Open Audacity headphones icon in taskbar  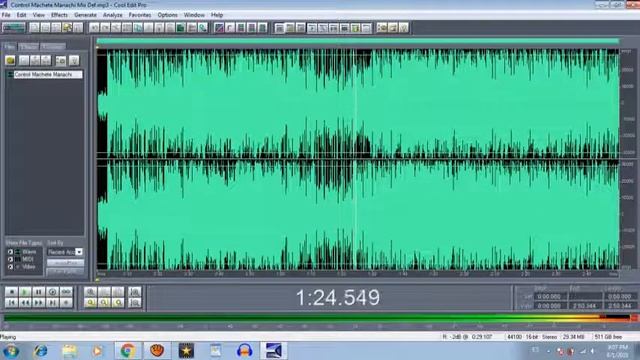(244, 351)
